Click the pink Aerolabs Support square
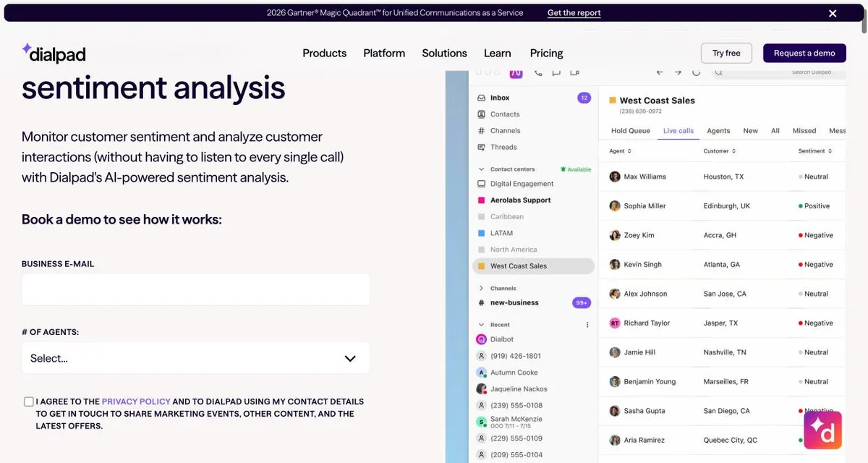This screenshot has width=868, height=463. (x=482, y=200)
